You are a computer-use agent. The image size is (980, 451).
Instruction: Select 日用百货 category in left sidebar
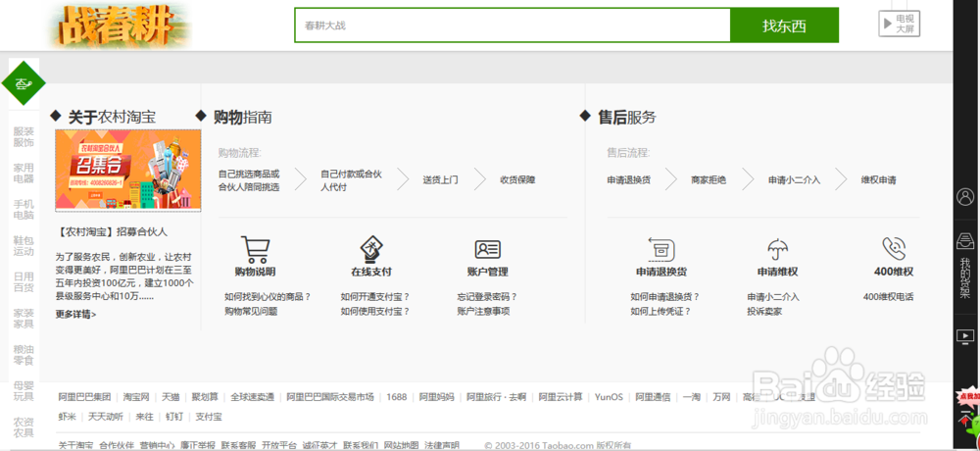(24, 282)
